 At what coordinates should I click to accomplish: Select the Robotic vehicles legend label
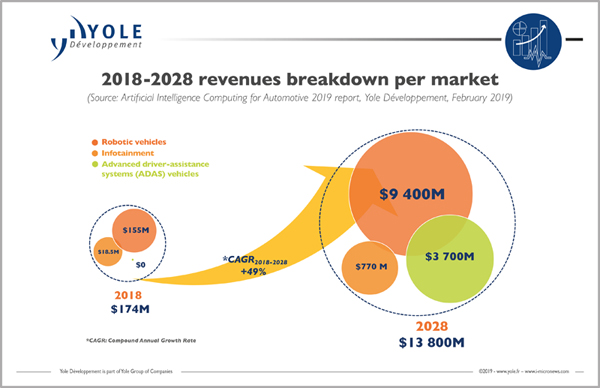coord(134,142)
